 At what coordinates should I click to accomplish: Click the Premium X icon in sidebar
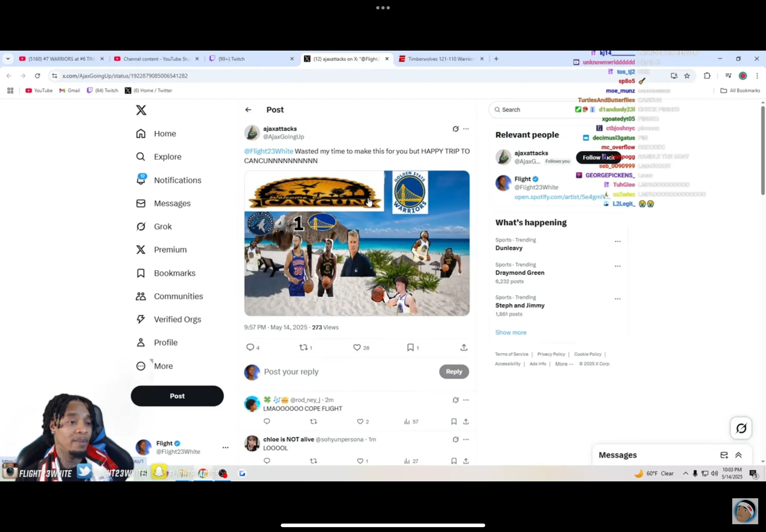click(x=141, y=250)
